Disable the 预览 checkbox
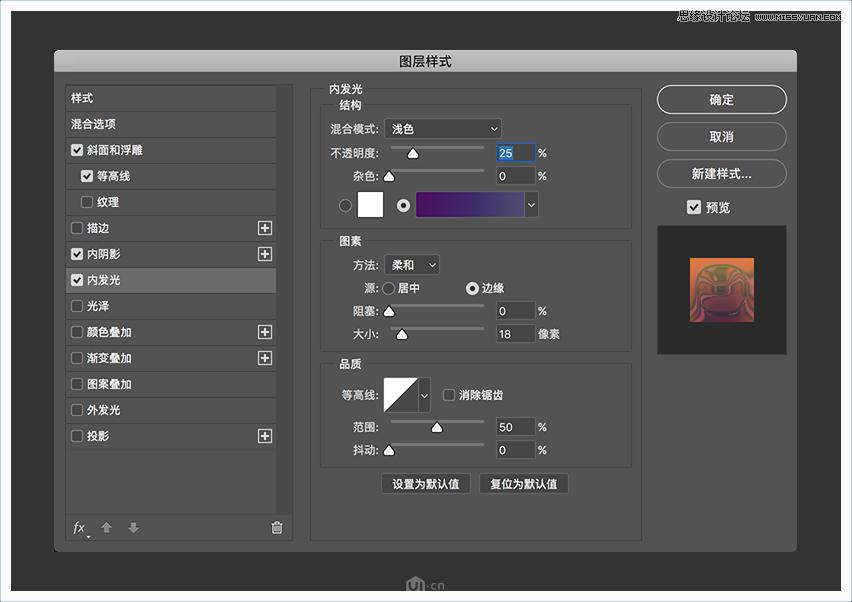852x602 pixels. click(x=694, y=207)
